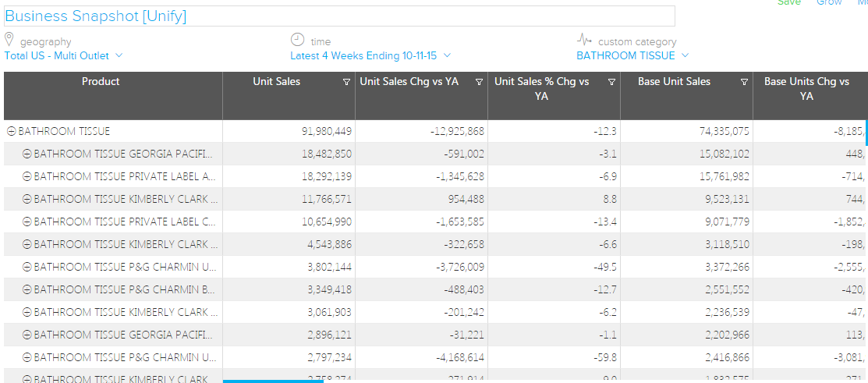The height and width of the screenshot is (383, 868).
Task: Click the Unit Sales column filter icon
Action: (x=346, y=82)
